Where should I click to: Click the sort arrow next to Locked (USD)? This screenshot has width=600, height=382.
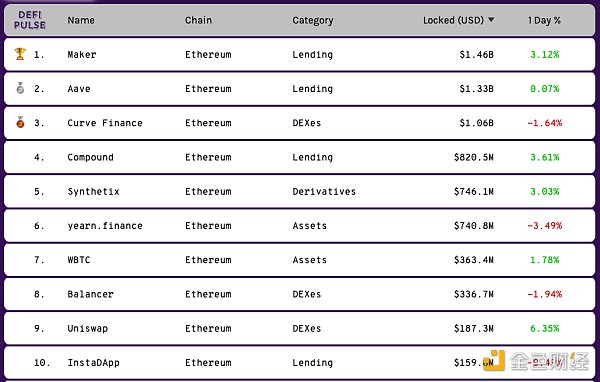pyautogui.click(x=491, y=20)
